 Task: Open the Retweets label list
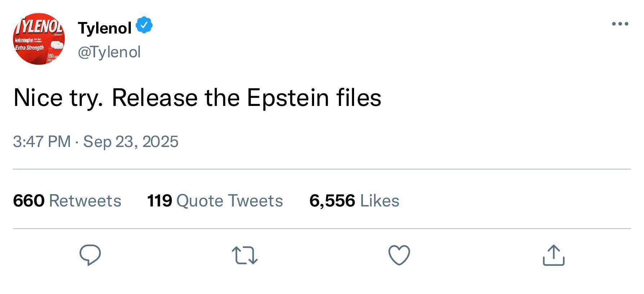85,201
